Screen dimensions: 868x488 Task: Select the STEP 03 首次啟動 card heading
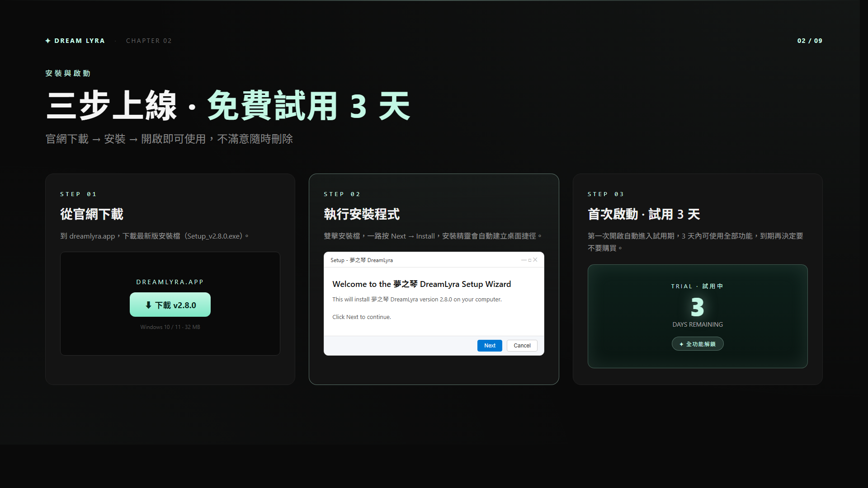tap(643, 214)
